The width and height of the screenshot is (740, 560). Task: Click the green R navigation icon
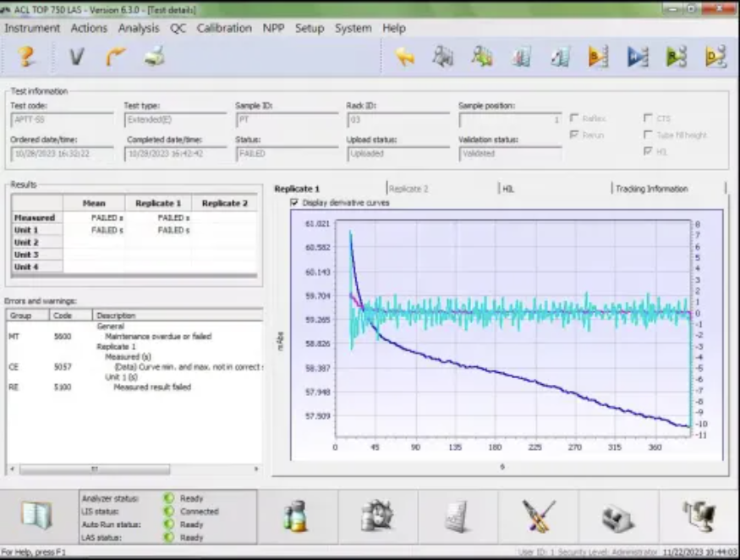[x=677, y=57]
